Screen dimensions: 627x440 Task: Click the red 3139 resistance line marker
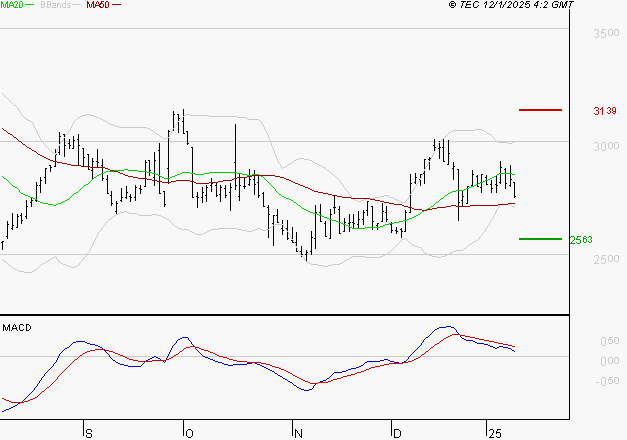[541, 109]
